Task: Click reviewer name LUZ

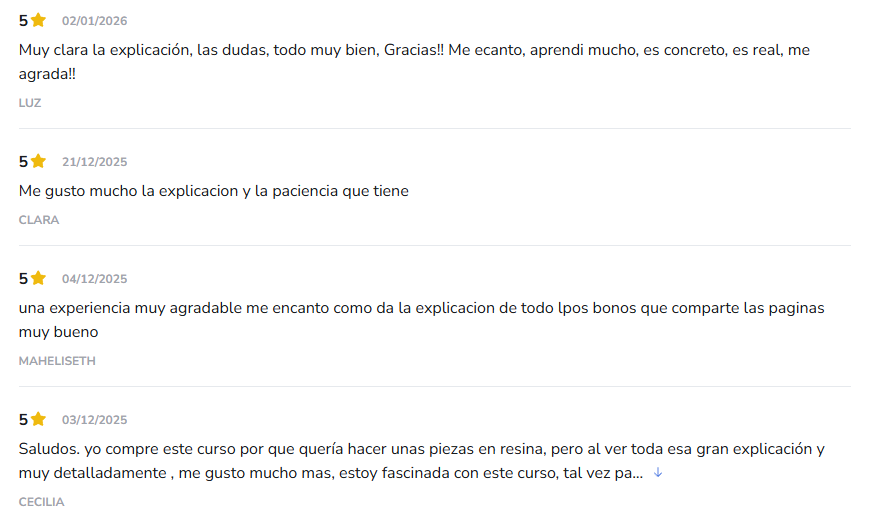Action: pyautogui.click(x=30, y=102)
